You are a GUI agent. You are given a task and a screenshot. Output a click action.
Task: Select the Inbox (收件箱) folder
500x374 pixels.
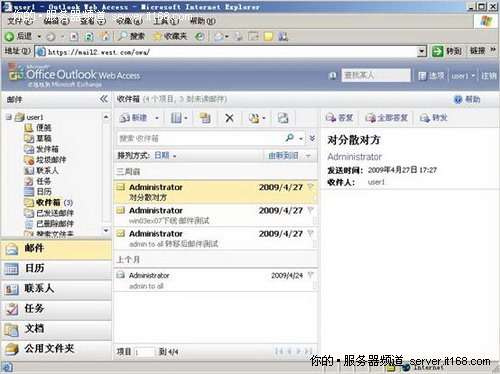(48, 202)
